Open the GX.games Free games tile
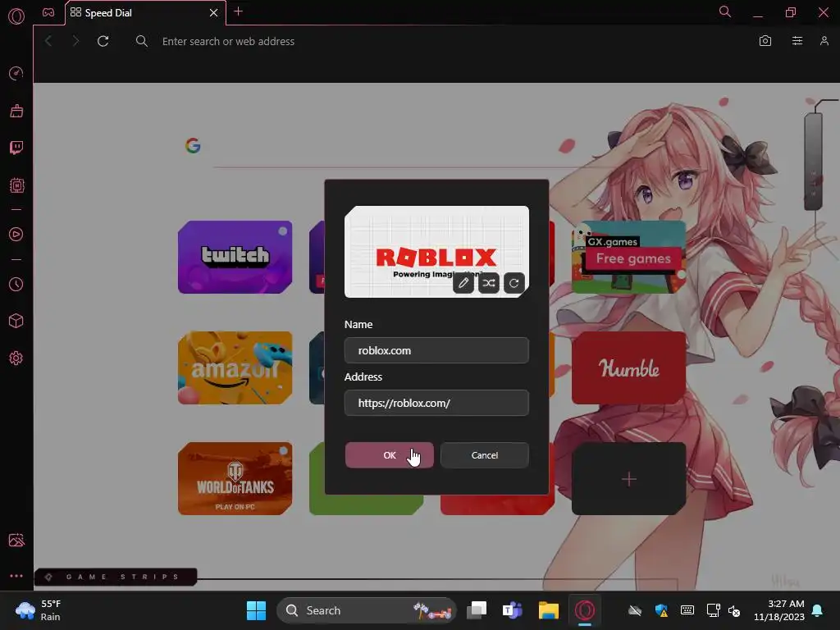 click(629, 257)
